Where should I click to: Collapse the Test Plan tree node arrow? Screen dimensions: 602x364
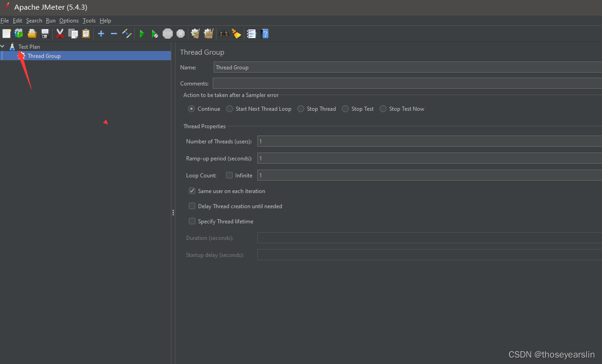3,46
